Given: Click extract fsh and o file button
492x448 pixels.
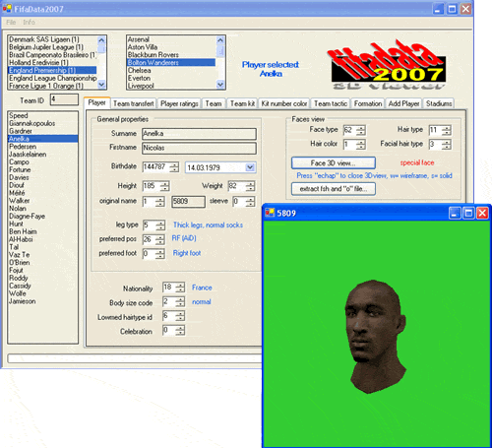Looking at the screenshot, I should (334, 189).
